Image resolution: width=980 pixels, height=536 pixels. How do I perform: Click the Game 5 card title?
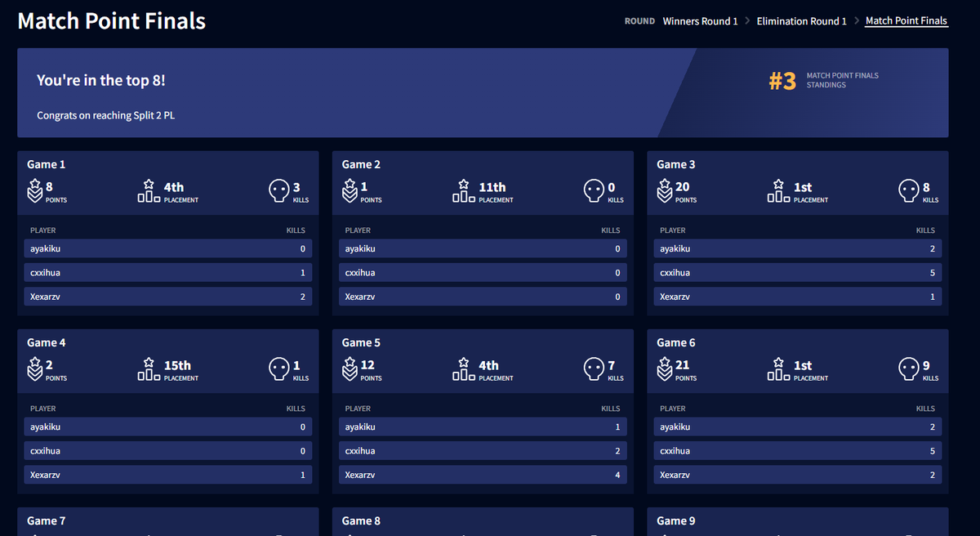pos(362,342)
